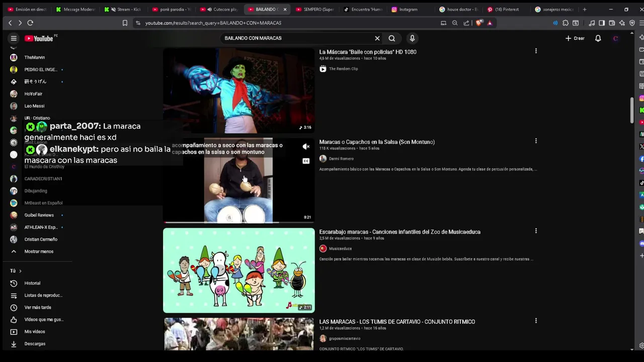Open La Máscara Baile con policías title
The height and width of the screenshot is (362, 644).
pos(368,52)
